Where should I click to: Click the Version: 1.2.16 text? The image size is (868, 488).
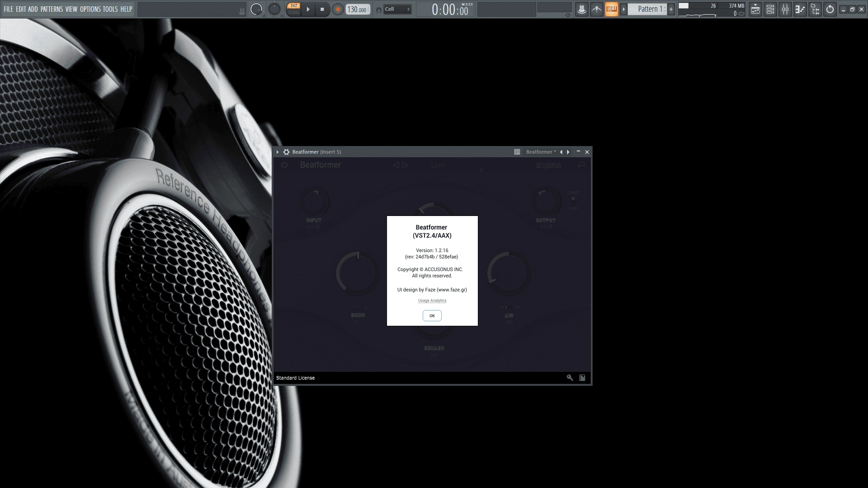[x=432, y=250]
